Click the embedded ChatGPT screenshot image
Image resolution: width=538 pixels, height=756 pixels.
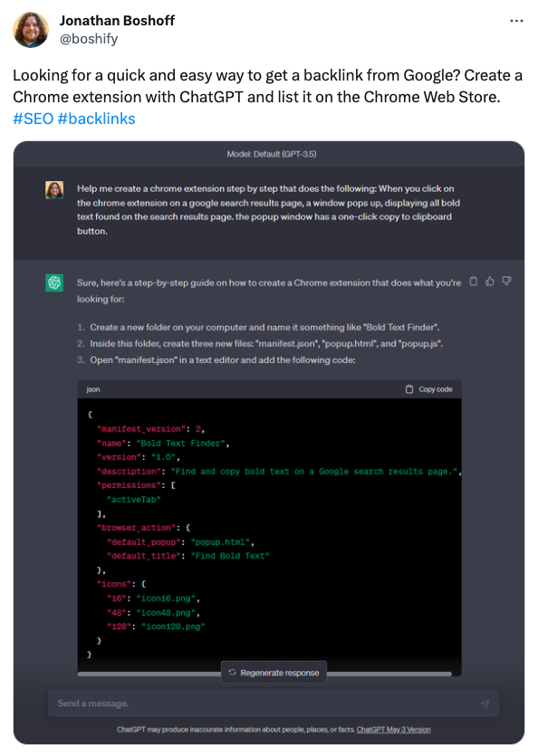tap(269, 443)
